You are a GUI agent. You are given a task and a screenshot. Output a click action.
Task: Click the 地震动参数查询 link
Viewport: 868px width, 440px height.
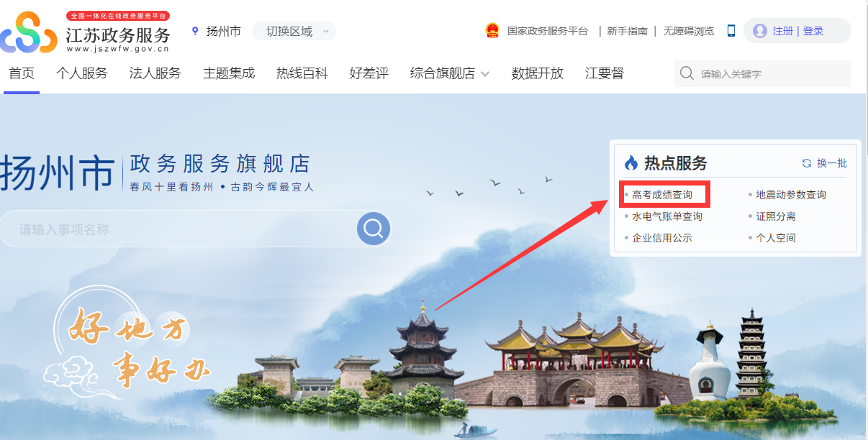[791, 195]
